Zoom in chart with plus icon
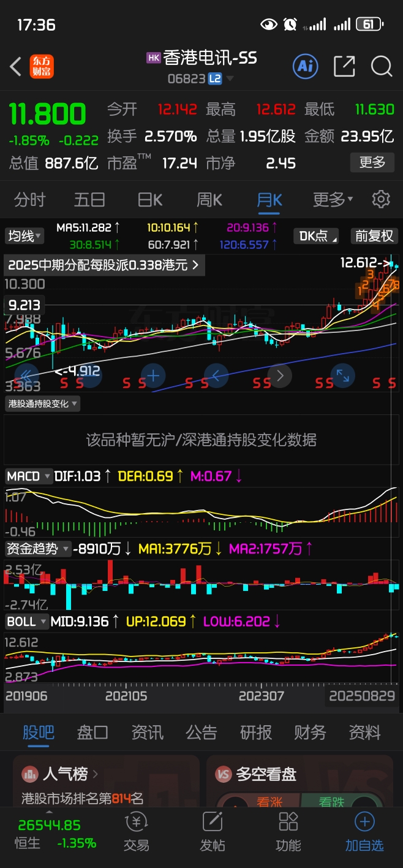This screenshot has height=868, width=403. click(x=153, y=375)
